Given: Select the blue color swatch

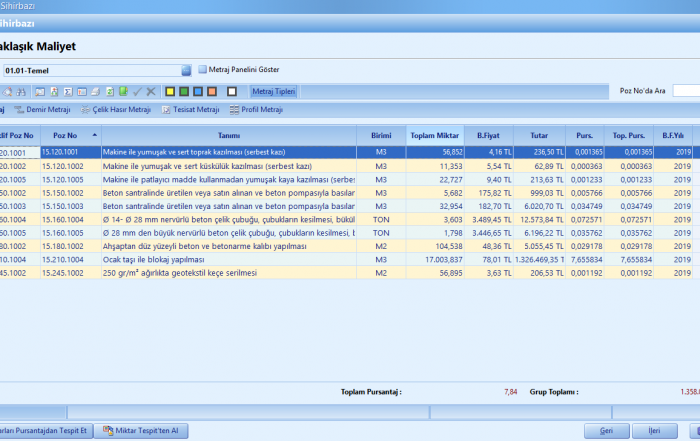Looking at the screenshot, I should 198,91.
